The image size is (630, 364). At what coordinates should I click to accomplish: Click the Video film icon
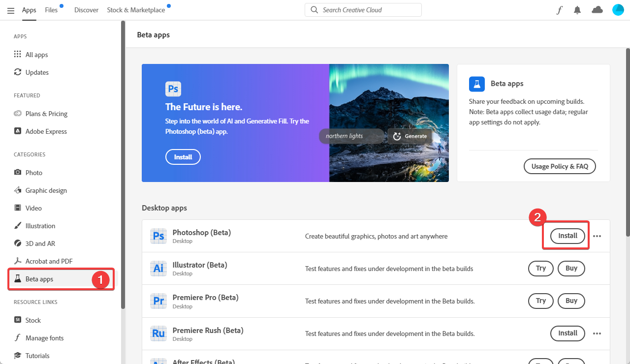18,208
